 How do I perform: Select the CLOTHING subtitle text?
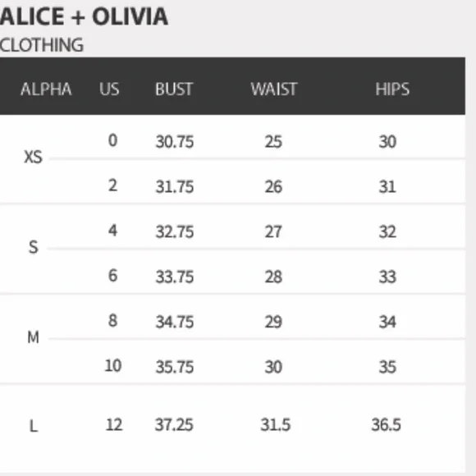point(42,45)
